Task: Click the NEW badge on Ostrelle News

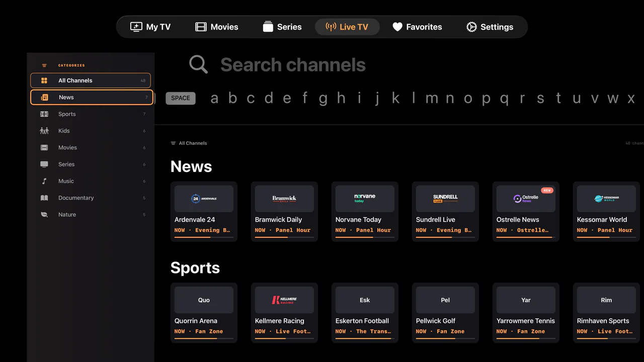Action: click(547, 191)
